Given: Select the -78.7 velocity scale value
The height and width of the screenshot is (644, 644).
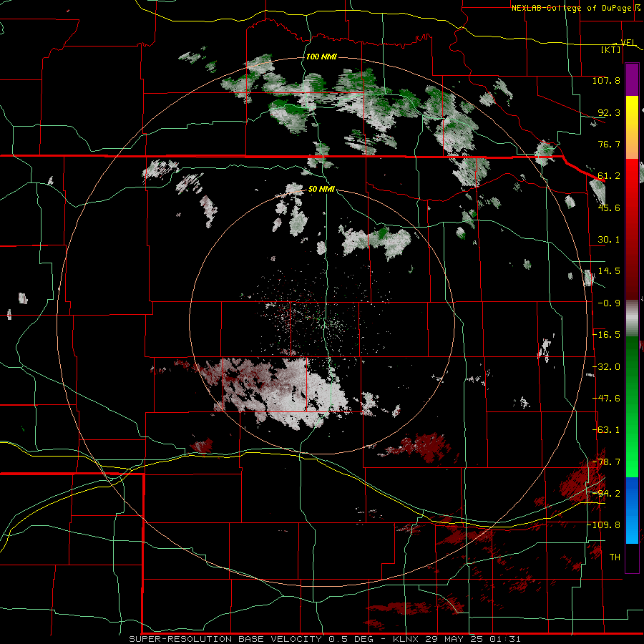Looking at the screenshot, I should pos(606,462).
